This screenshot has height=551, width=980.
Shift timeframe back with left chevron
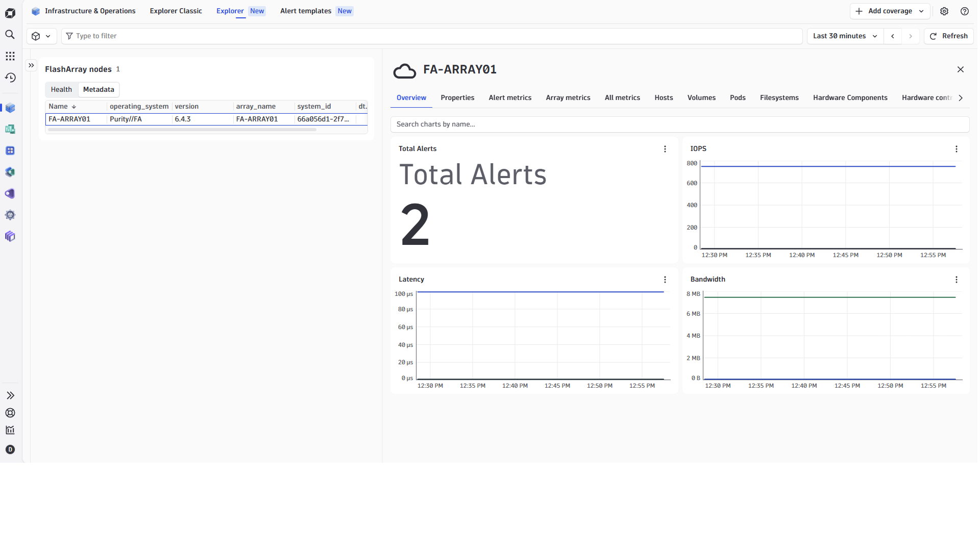893,36
